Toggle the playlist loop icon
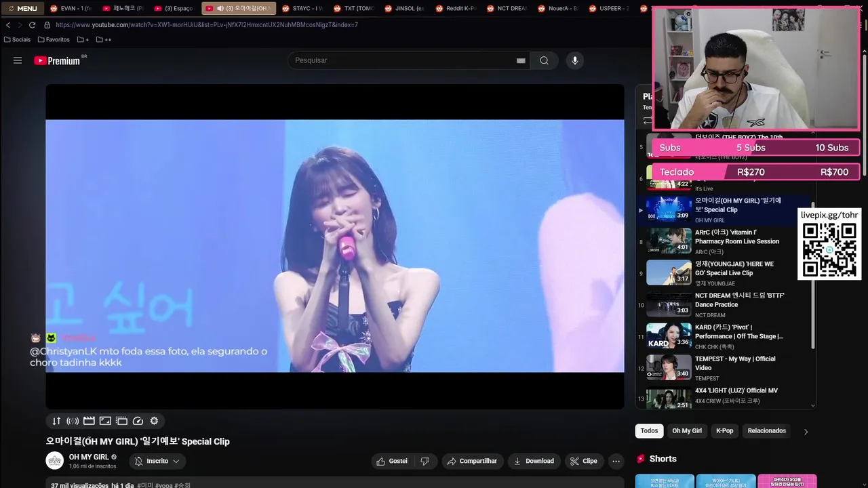This screenshot has height=488, width=868. pos(647,121)
